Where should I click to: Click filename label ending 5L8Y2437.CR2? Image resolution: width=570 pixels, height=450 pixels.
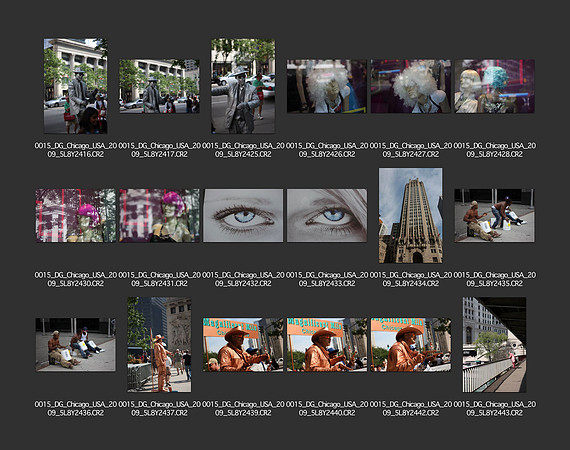[160, 409]
